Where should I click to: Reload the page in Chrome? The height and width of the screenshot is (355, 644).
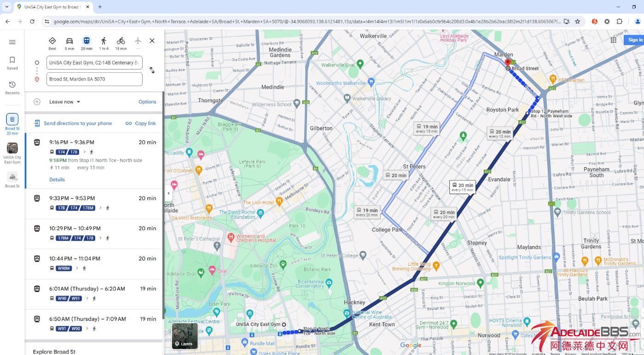pos(32,21)
